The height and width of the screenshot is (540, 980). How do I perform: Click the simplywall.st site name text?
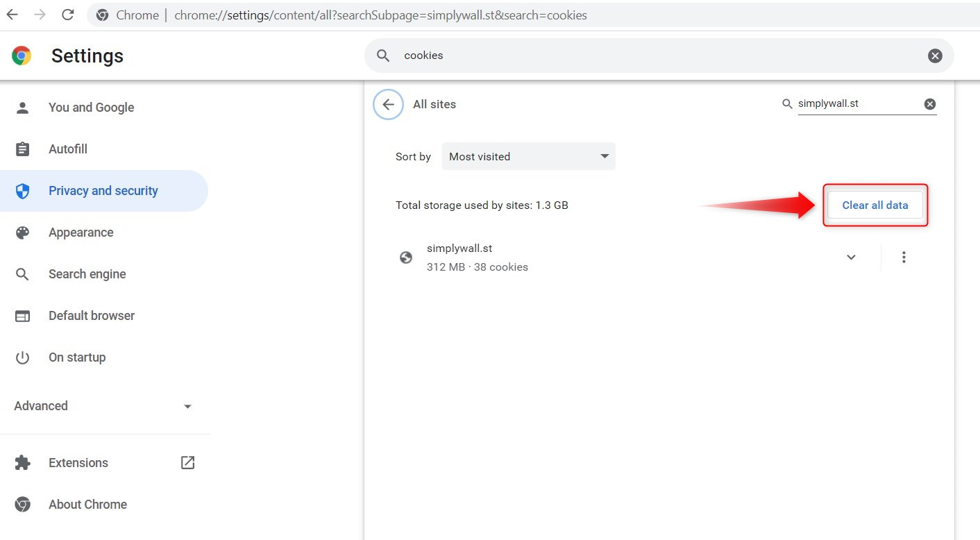(459, 248)
